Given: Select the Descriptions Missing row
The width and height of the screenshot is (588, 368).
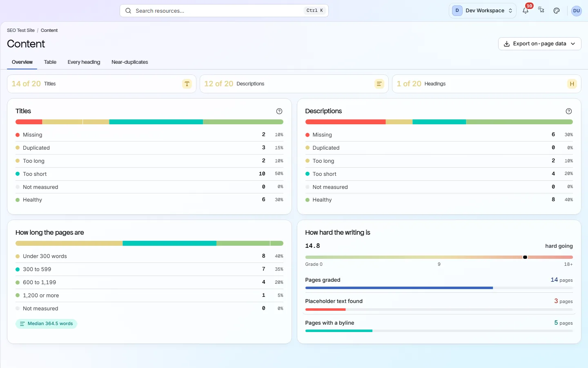Looking at the screenshot, I should point(439,135).
